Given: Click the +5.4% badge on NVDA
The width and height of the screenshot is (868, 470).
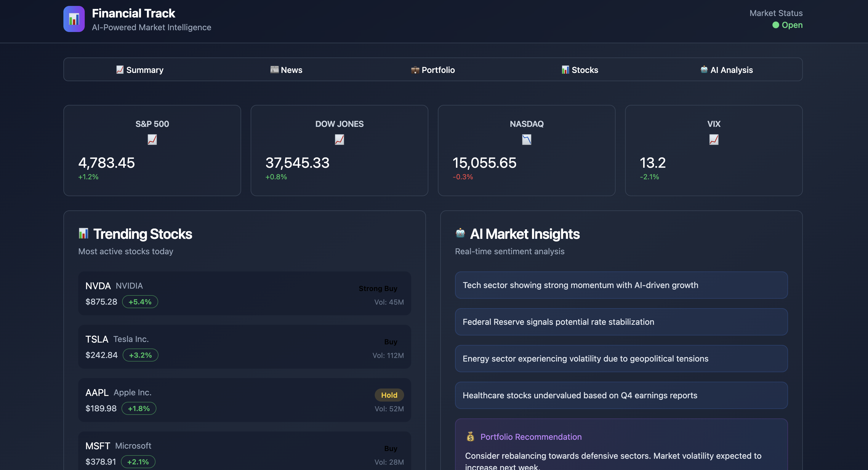Looking at the screenshot, I should (140, 302).
